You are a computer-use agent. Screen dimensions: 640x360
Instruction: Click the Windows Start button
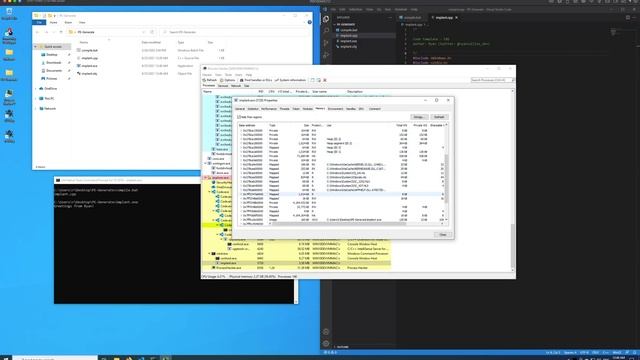point(6,358)
